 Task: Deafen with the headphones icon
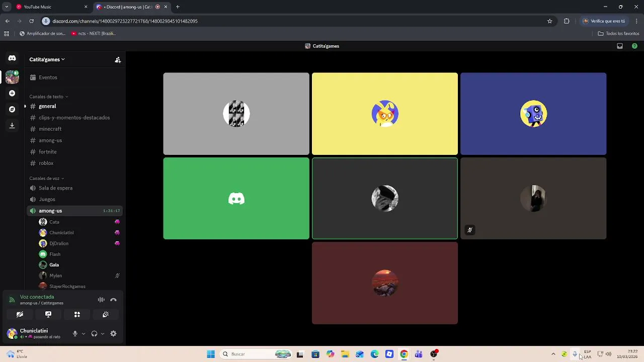[x=94, y=333]
